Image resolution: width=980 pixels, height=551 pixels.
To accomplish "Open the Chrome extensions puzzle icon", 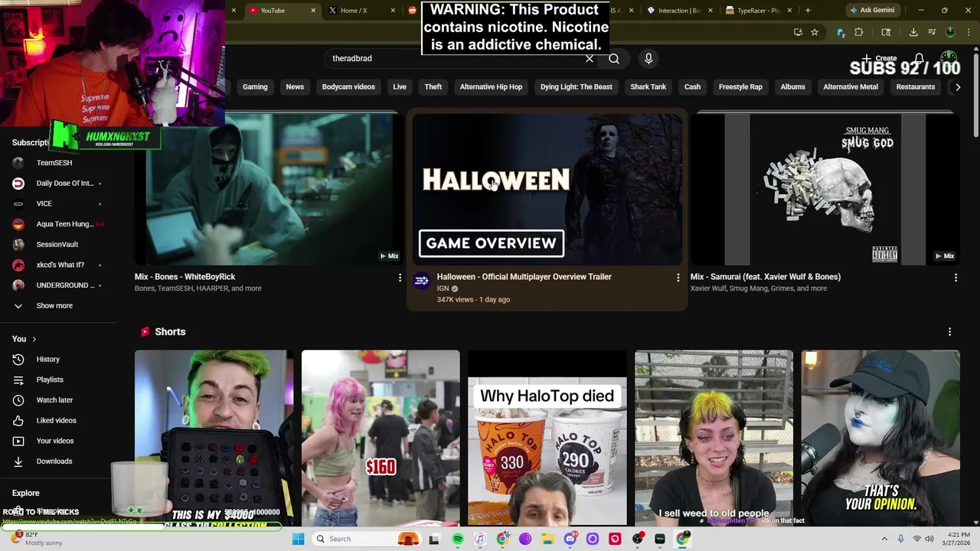I will pyautogui.click(x=859, y=32).
